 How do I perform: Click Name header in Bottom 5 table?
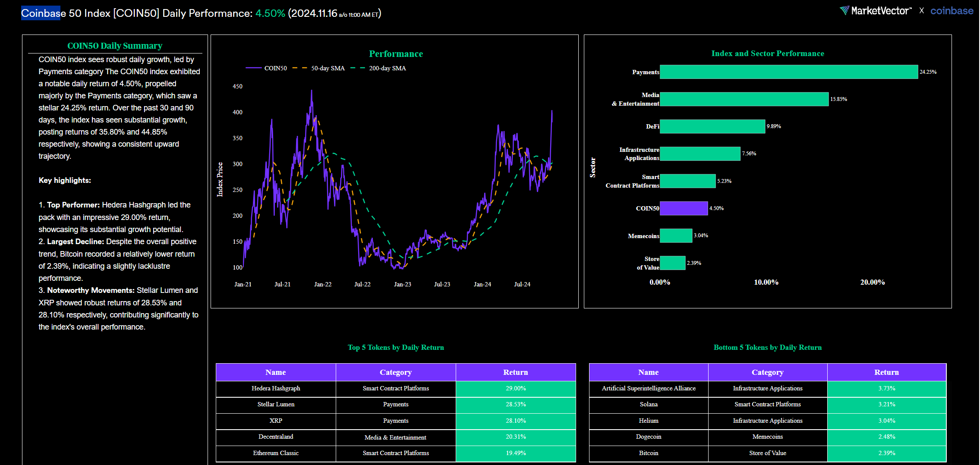point(649,372)
